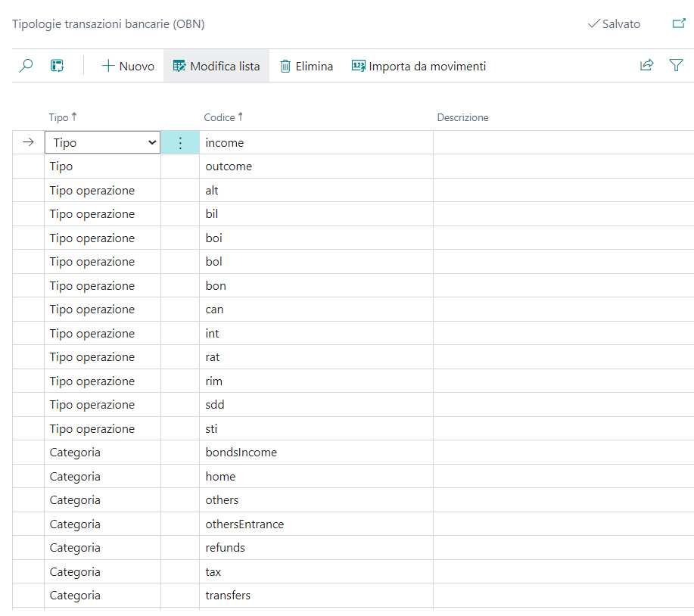Click the outcome code cell
694x616 pixels.
pyautogui.click(x=316, y=166)
